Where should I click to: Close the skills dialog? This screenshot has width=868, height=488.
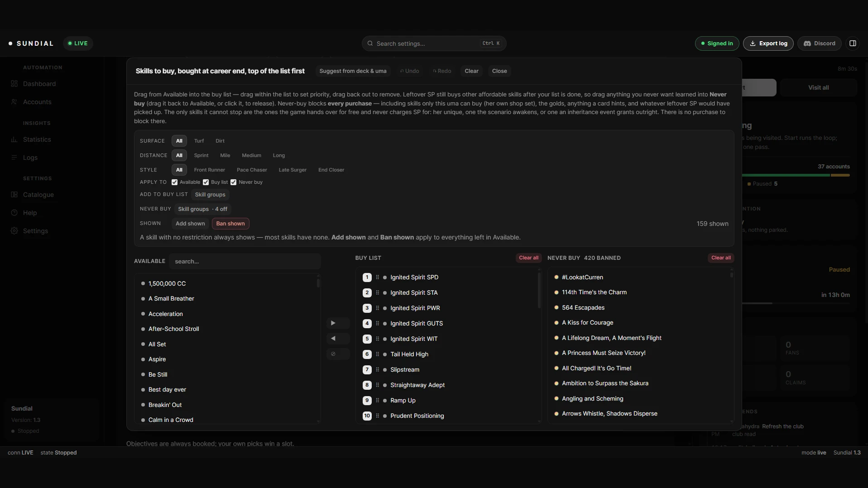499,71
